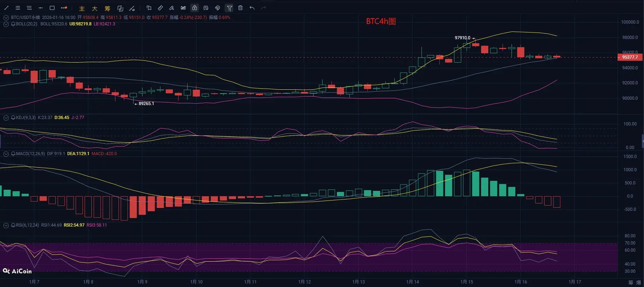Image resolution: width=644 pixels, height=287 pixels.
Task: Select the ruler measurement tool
Action: click(160, 8)
